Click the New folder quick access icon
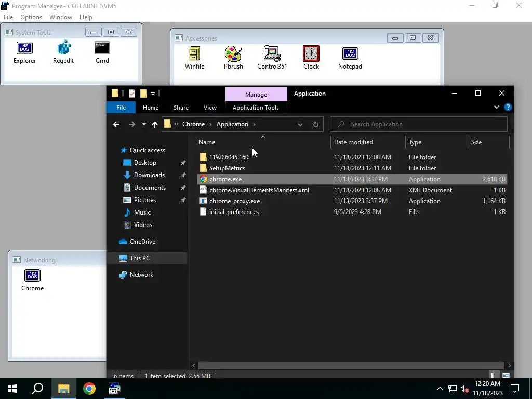This screenshot has height=399, width=532. pyautogui.click(x=143, y=94)
